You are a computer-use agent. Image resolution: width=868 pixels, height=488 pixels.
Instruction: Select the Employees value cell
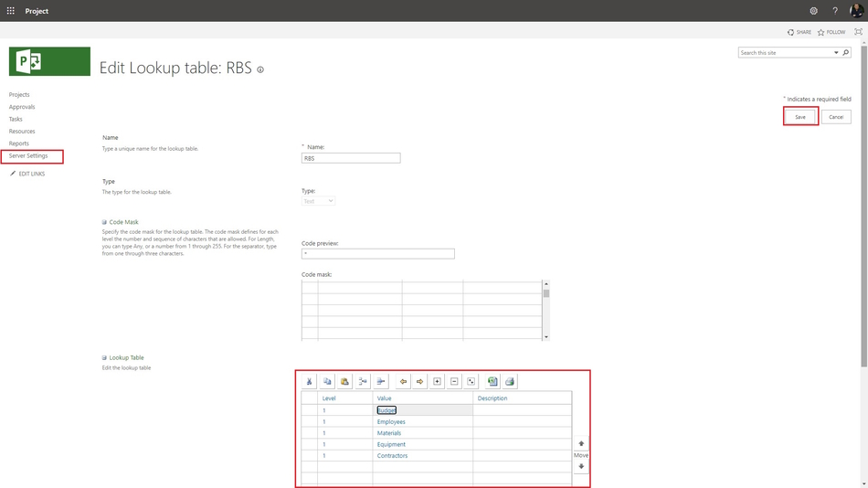pos(422,421)
